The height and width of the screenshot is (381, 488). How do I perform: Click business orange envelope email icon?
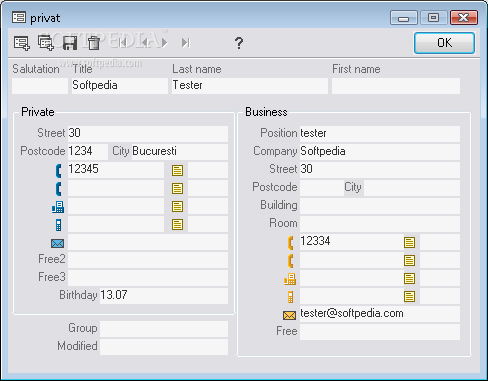click(289, 315)
